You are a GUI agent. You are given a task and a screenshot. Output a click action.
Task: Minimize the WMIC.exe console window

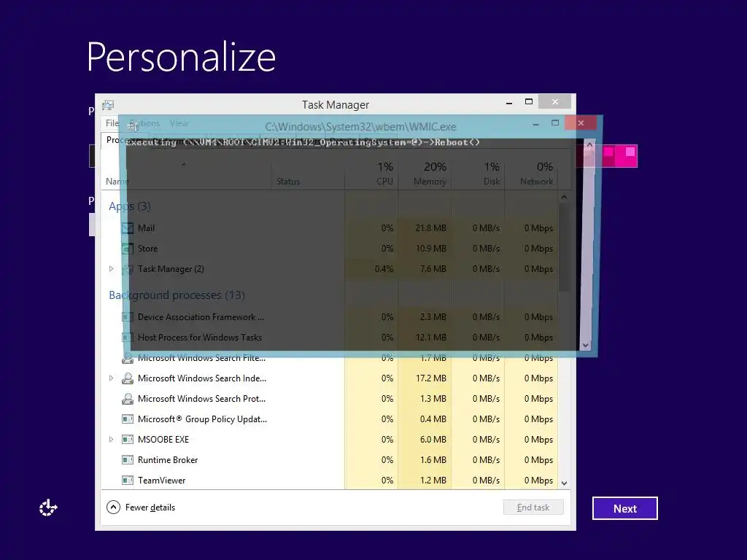pos(536,123)
